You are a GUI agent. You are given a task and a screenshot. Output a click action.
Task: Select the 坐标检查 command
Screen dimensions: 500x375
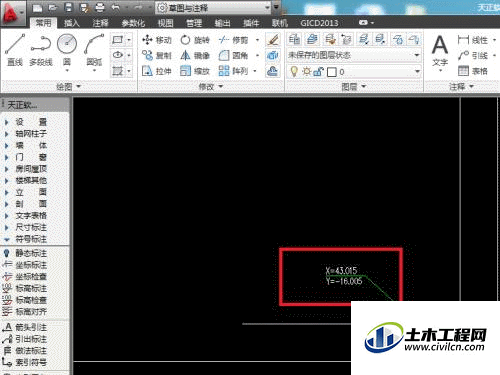[25, 277]
